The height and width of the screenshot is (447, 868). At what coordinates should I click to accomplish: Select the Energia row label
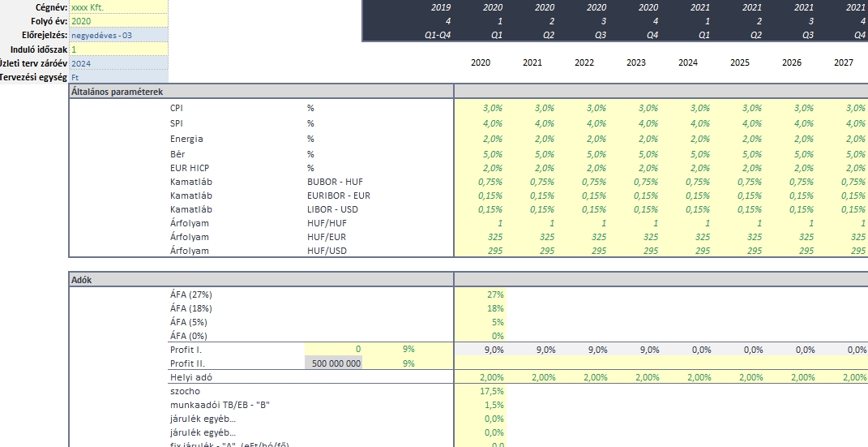point(186,139)
